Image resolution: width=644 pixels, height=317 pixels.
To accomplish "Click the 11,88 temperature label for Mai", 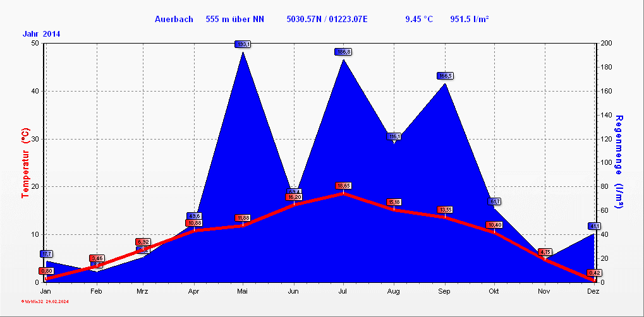I will pyautogui.click(x=243, y=218).
